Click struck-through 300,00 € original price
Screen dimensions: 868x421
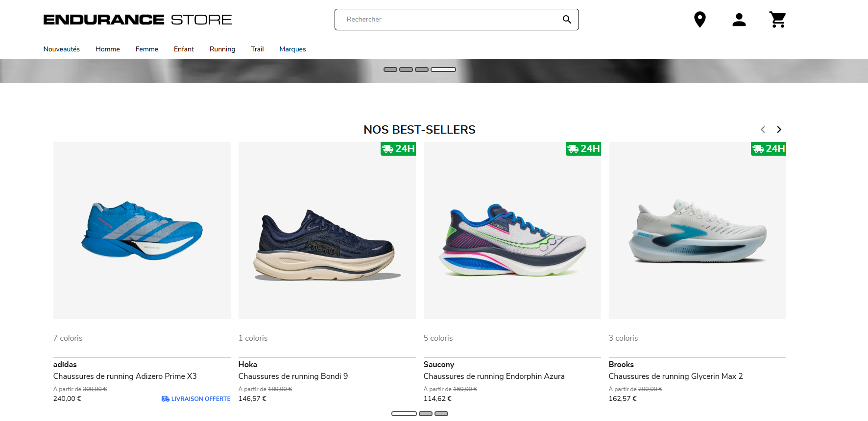coord(95,389)
